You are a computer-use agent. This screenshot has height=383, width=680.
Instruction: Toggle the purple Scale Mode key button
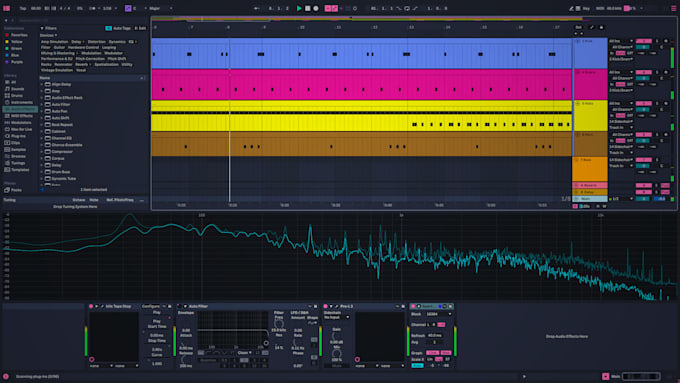click(128, 8)
